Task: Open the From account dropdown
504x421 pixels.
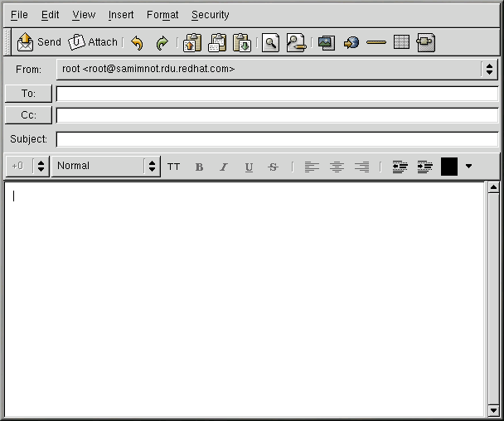Action: pos(489,70)
